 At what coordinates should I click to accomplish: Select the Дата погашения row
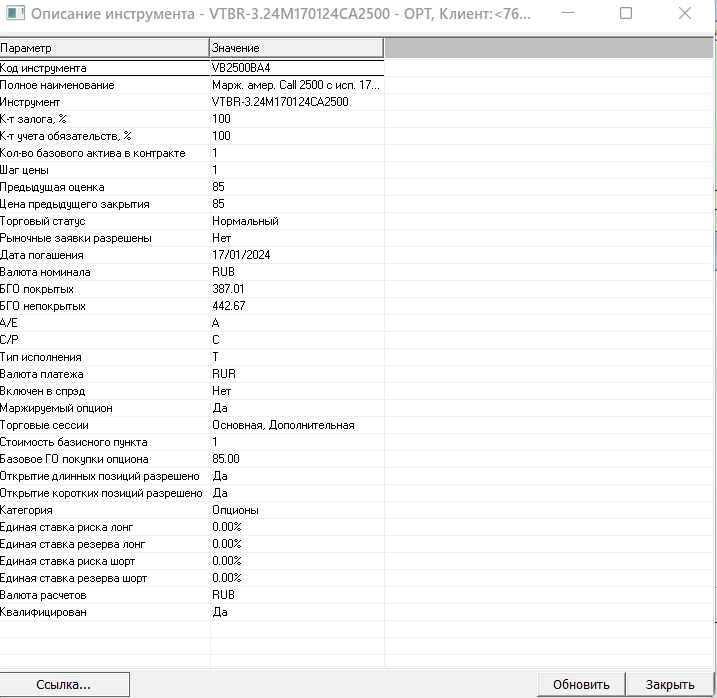pyautogui.click(x=104, y=255)
